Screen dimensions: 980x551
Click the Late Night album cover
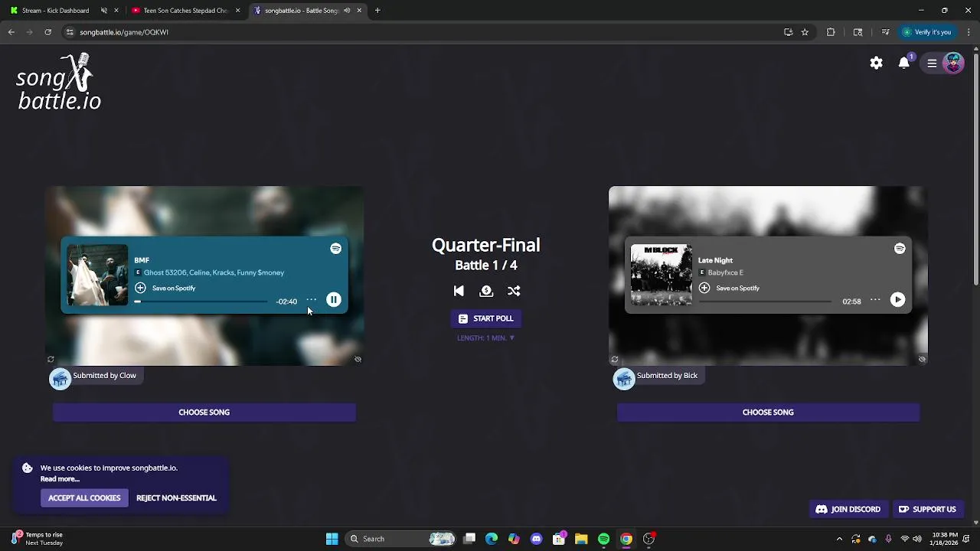click(661, 275)
